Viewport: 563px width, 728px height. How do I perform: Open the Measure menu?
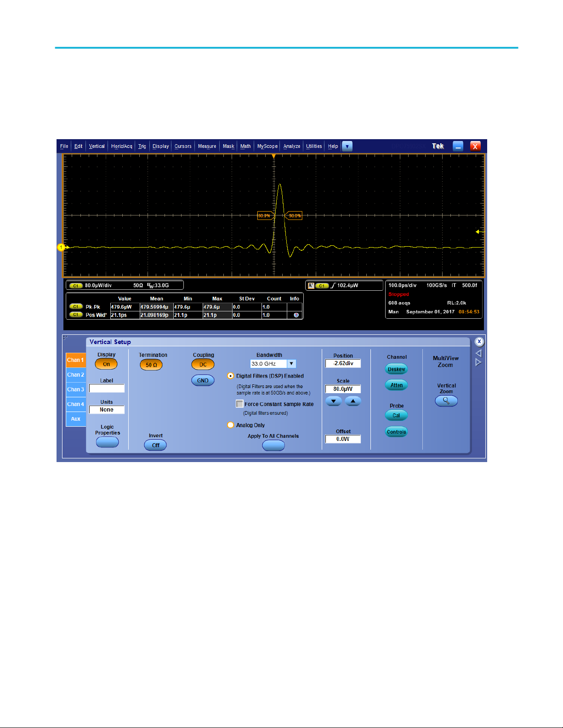207,147
